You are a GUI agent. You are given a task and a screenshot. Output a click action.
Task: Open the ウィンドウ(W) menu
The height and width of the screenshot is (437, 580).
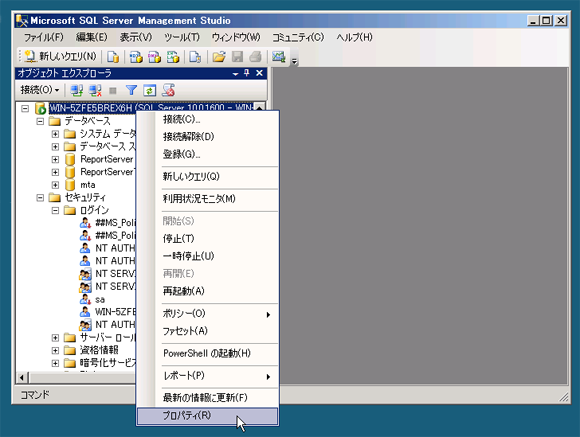click(236, 37)
